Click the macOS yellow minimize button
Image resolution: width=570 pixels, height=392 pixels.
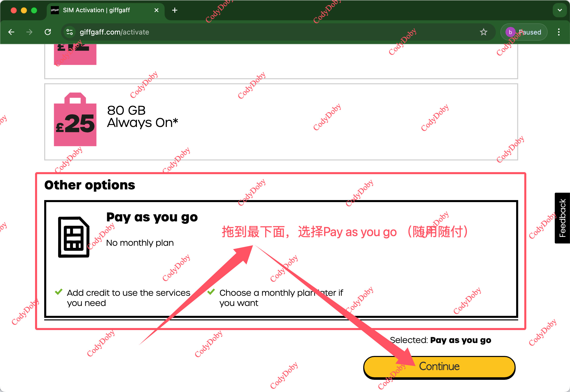[x=24, y=10]
